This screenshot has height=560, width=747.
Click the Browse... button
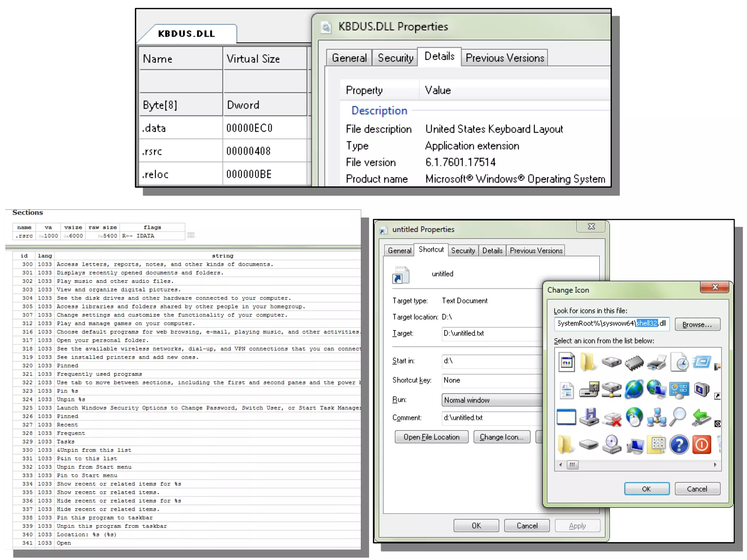click(x=697, y=324)
